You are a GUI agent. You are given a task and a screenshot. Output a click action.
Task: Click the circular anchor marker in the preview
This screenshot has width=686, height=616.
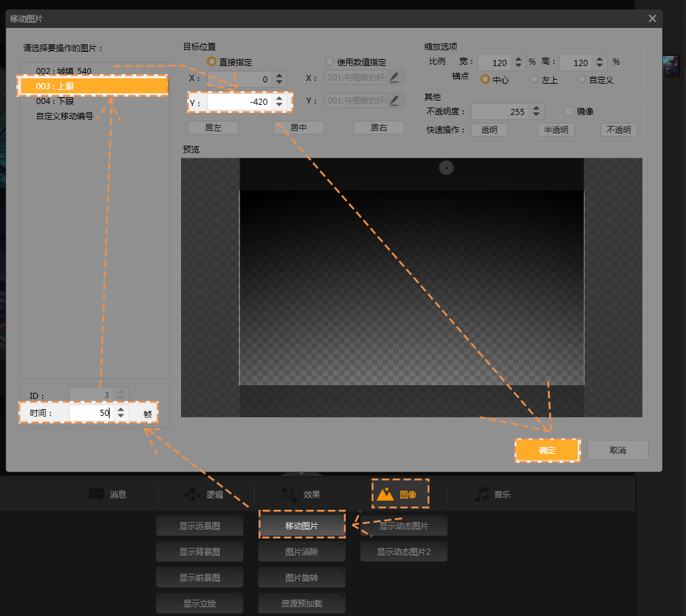[x=446, y=167]
